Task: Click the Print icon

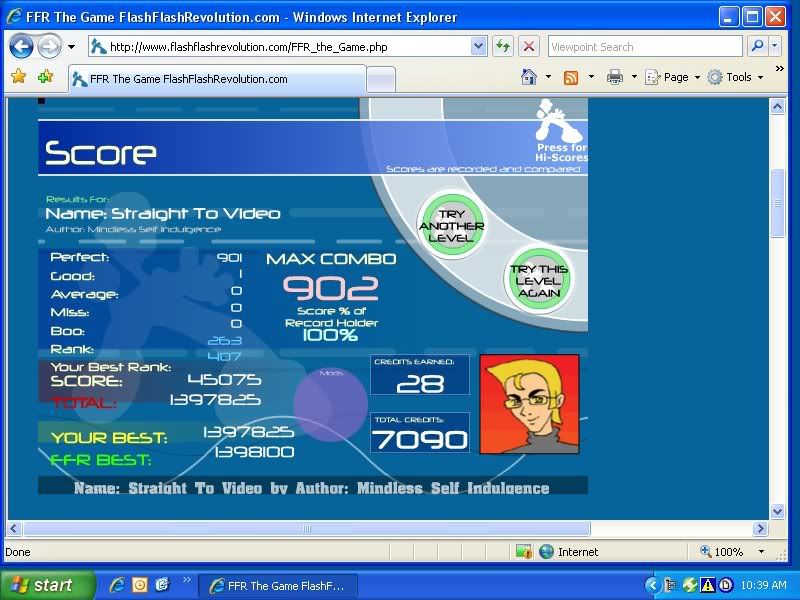Action: [615, 77]
